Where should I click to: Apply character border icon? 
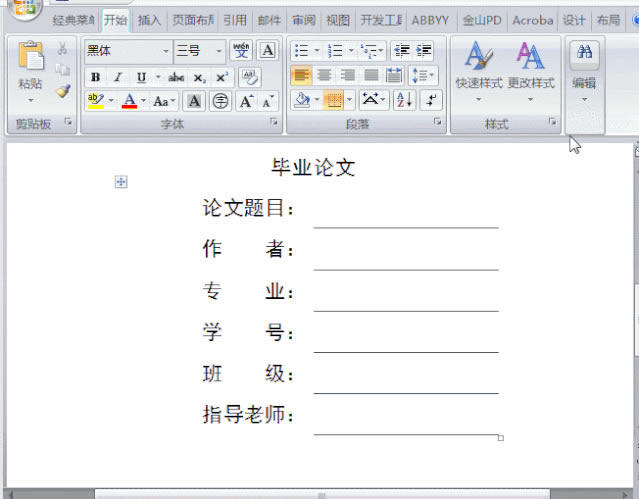click(267, 51)
